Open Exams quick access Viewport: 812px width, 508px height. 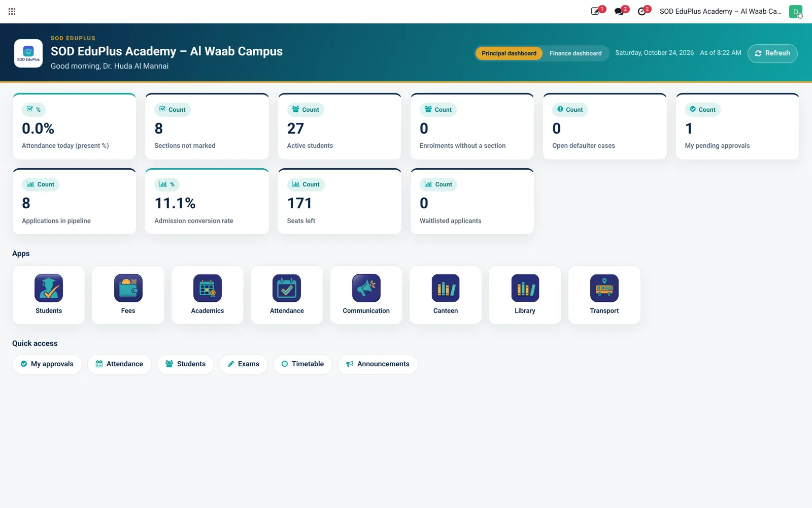coord(243,364)
